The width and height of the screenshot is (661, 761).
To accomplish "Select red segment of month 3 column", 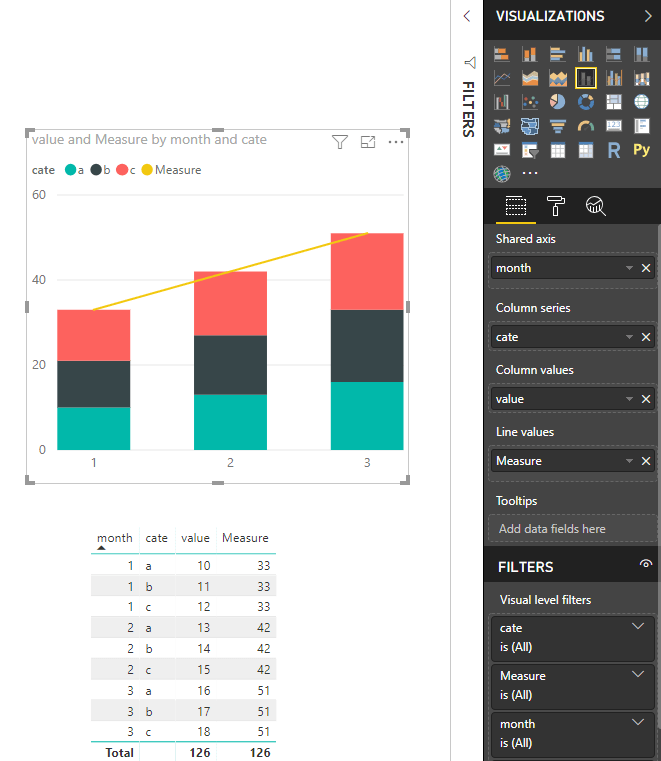I will (x=367, y=271).
